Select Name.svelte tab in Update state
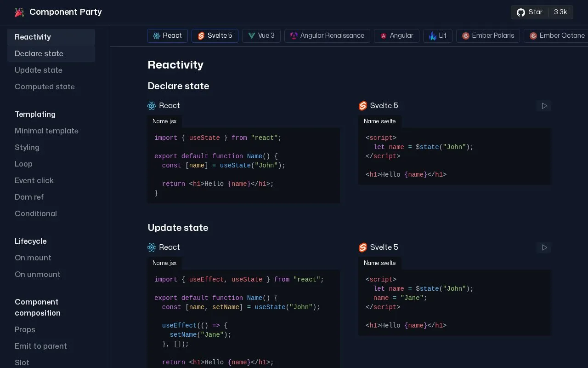This screenshot has width=588, height=368. tap(380, 263)
